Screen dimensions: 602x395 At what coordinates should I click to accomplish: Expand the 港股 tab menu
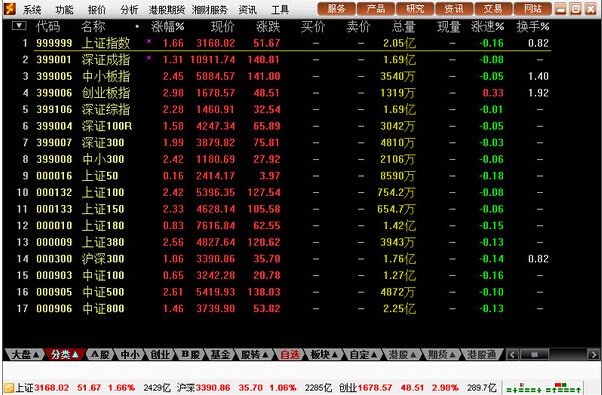[x=402, y=354]
